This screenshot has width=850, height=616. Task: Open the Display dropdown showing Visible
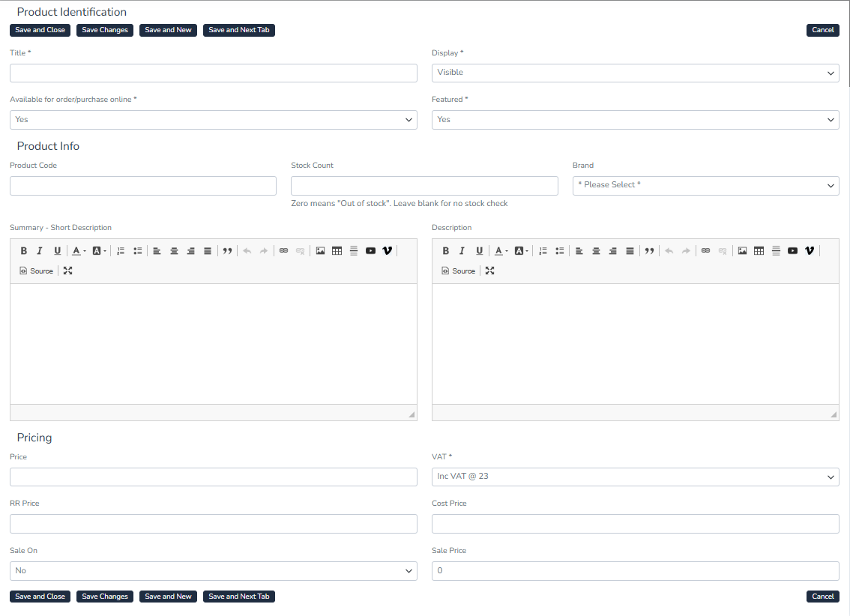click(635, 73)
